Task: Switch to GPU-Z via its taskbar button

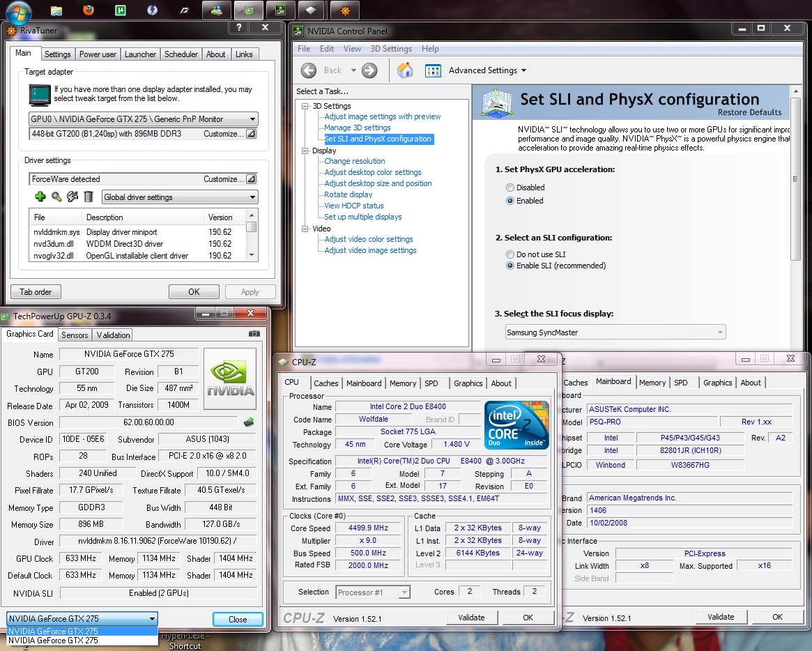Action: [x=249, y=10]
